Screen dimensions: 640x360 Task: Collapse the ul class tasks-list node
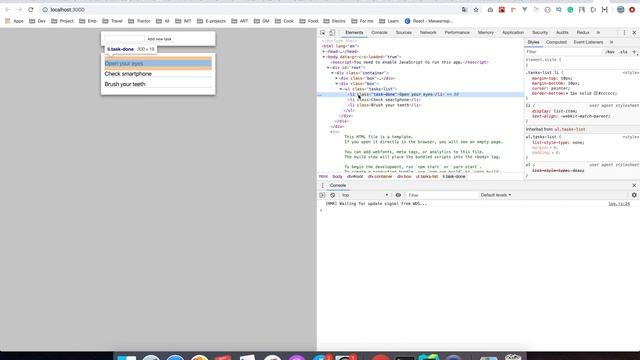pos(341,89)
